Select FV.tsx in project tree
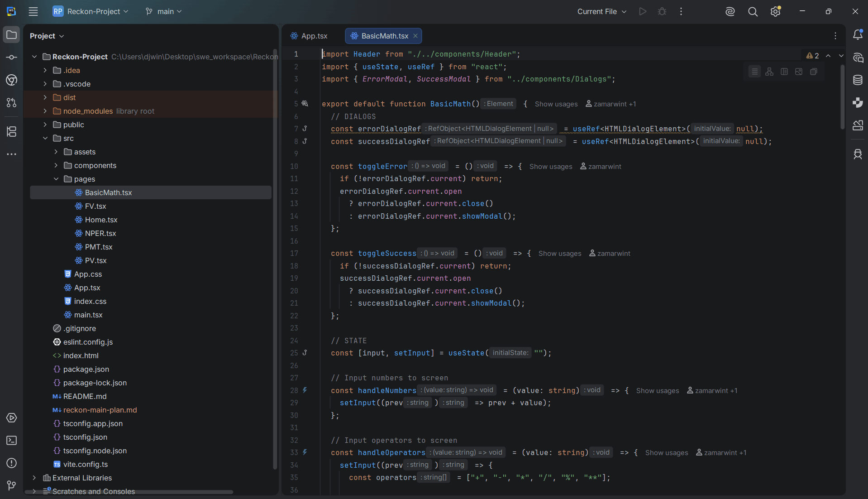868x499 pixels. (x=151, y=206)
